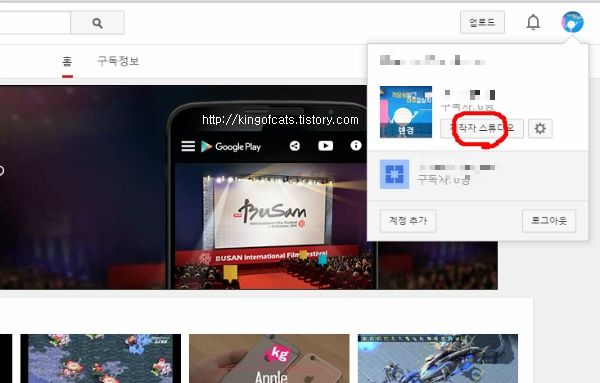Screen dimensions: 600x383
Task: Click the 업로드 upload button
Action: pyautogui.click(x=482, y=22)
